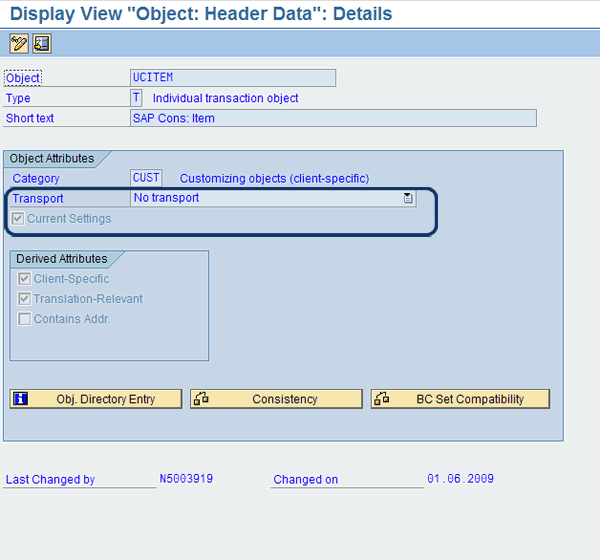Click the Transport label
The width and height of the screenshot is (600, 560).
coord(38,198)
